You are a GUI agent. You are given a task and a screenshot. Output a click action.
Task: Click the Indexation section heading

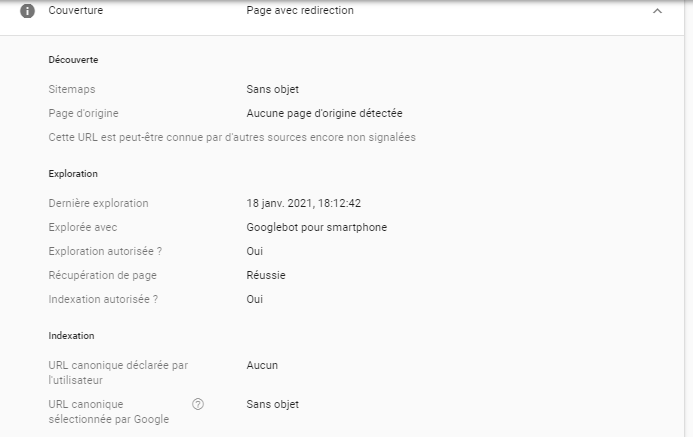[x=71, y=336]
